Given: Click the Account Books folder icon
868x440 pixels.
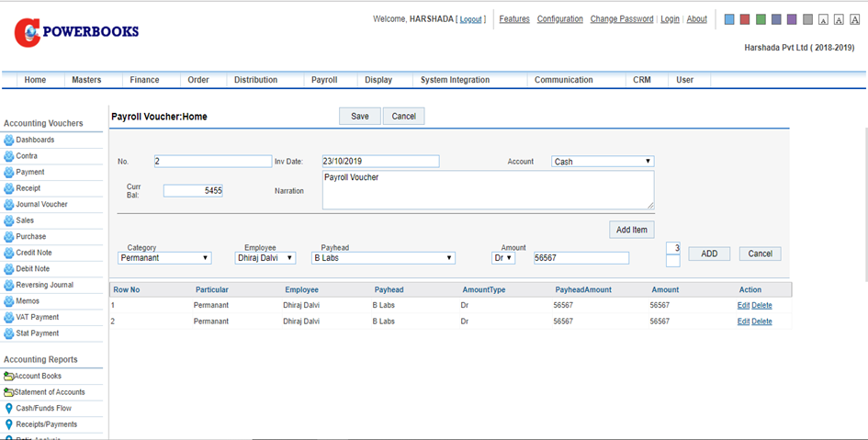Looking at the screenshot, I should (x=8, y=377).
